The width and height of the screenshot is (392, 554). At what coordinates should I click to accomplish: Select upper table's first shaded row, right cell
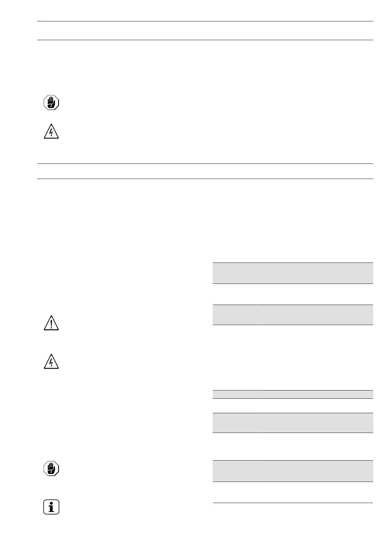click(x=316, y=273)
